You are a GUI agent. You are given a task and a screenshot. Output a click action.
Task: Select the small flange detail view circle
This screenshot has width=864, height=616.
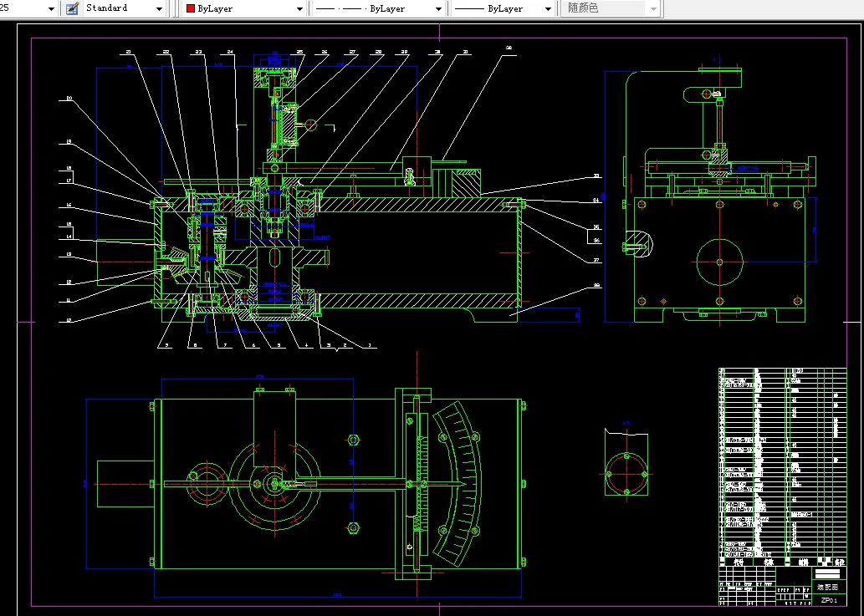point(626,474)
